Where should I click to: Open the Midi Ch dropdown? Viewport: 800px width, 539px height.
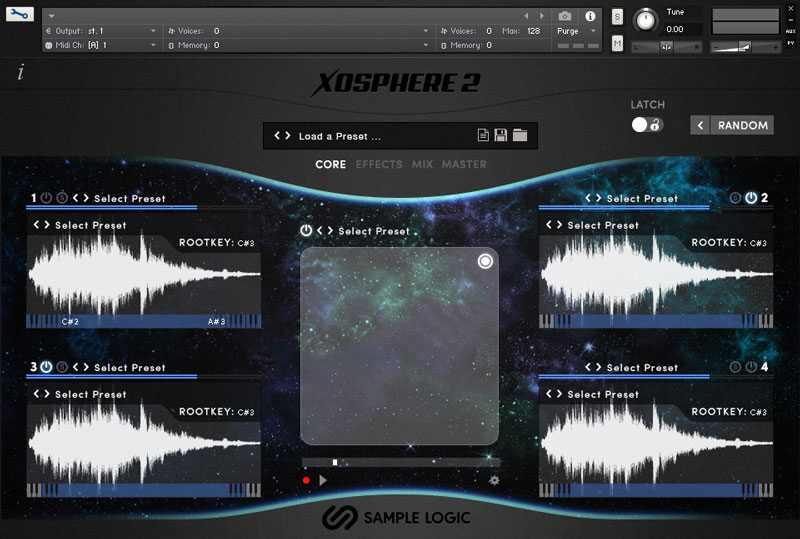coord(101,45)
